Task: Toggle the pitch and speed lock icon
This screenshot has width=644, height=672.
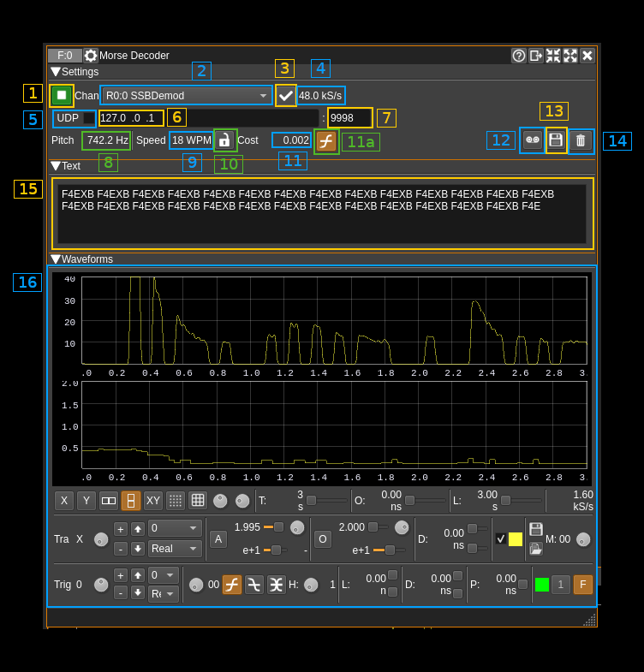Action: point(224,140)
